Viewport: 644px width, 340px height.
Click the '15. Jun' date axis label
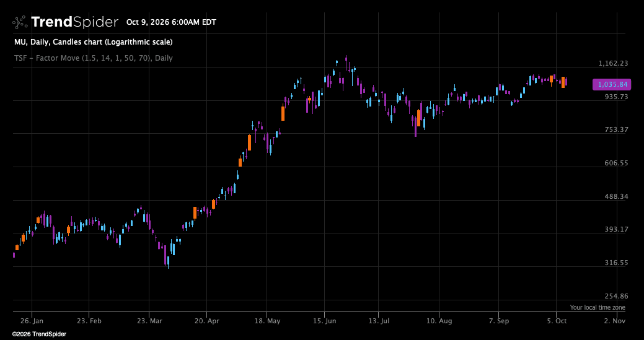click(x=324, y=321)
